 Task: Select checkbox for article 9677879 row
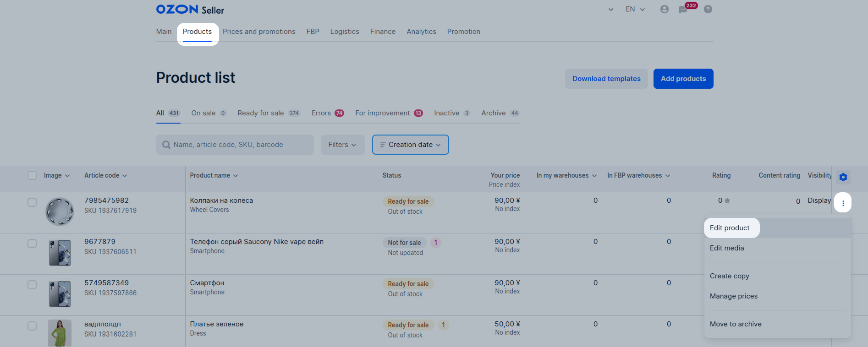(32, 244)
